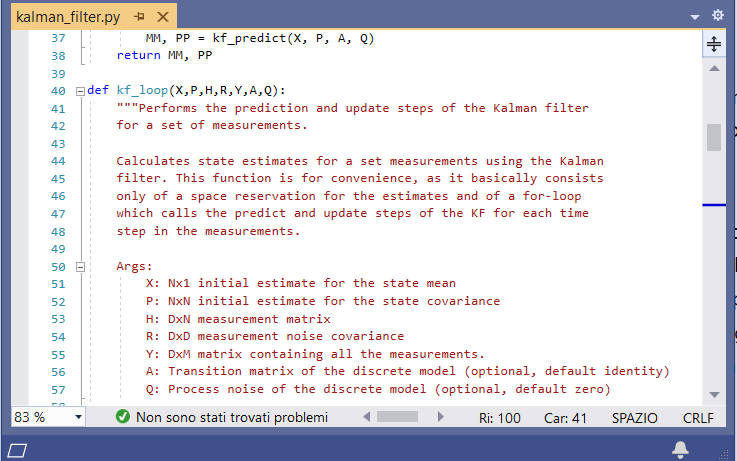Toggle the SPAZIO indentation setting
This screenshot has width=737, height=461.
634,417
